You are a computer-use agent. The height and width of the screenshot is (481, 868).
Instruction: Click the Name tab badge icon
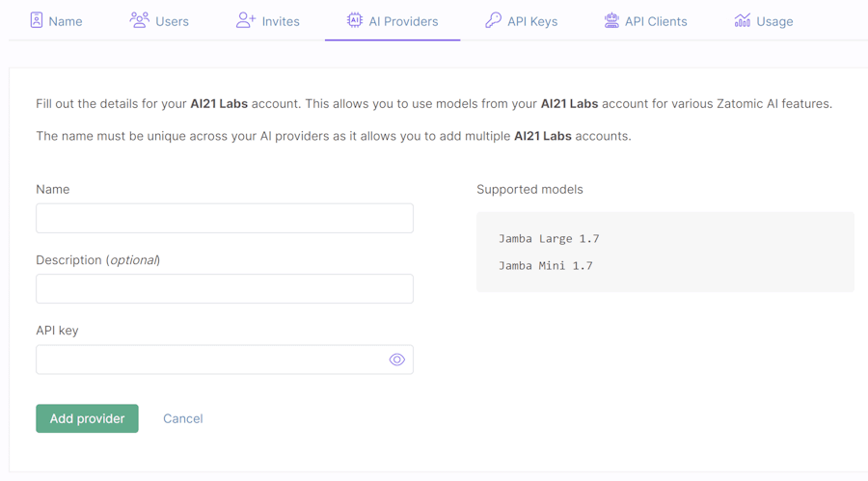point(37,20)
